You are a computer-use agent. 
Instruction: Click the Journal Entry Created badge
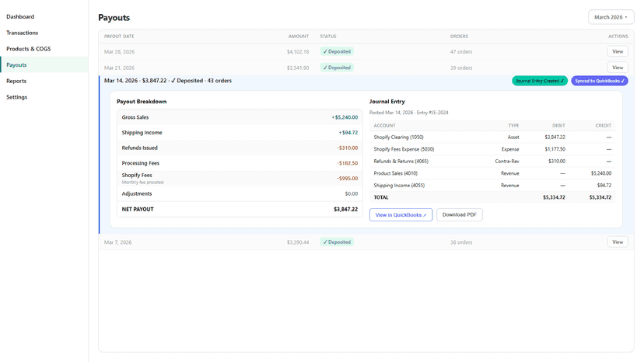pos(540,81)
